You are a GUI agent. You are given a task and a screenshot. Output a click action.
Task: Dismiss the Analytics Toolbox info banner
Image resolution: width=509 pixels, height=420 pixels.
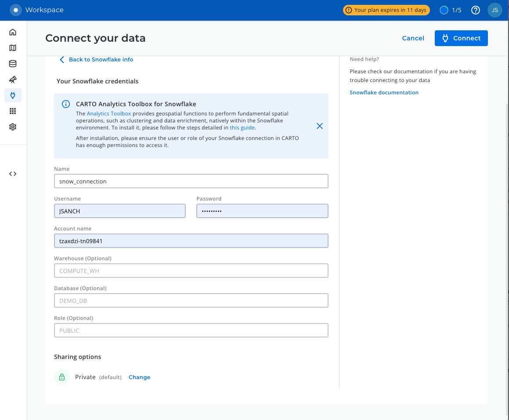tap(319, 126)
